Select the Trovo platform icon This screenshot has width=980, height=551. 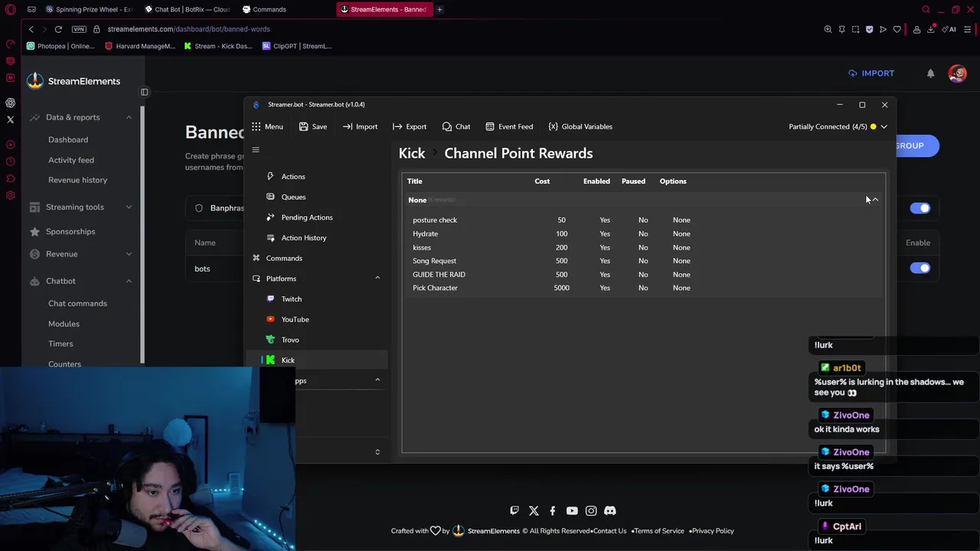tap(270, 340)
